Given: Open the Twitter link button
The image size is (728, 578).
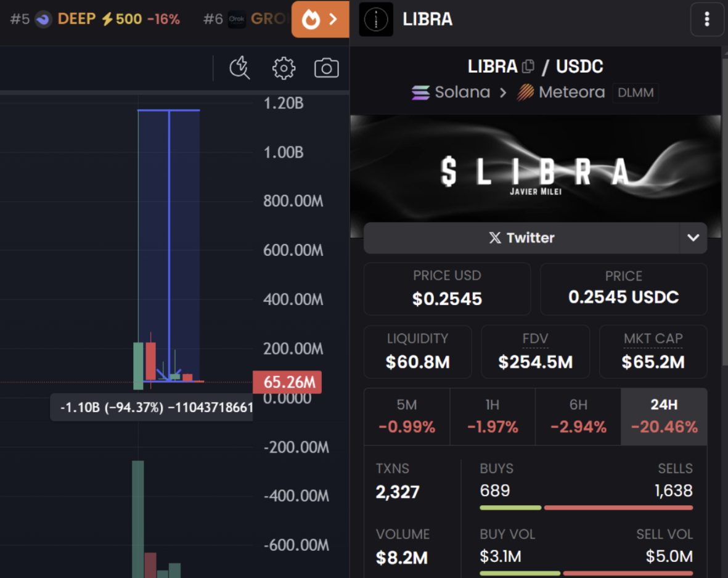Looking at the screenshot, I should 521,238.
